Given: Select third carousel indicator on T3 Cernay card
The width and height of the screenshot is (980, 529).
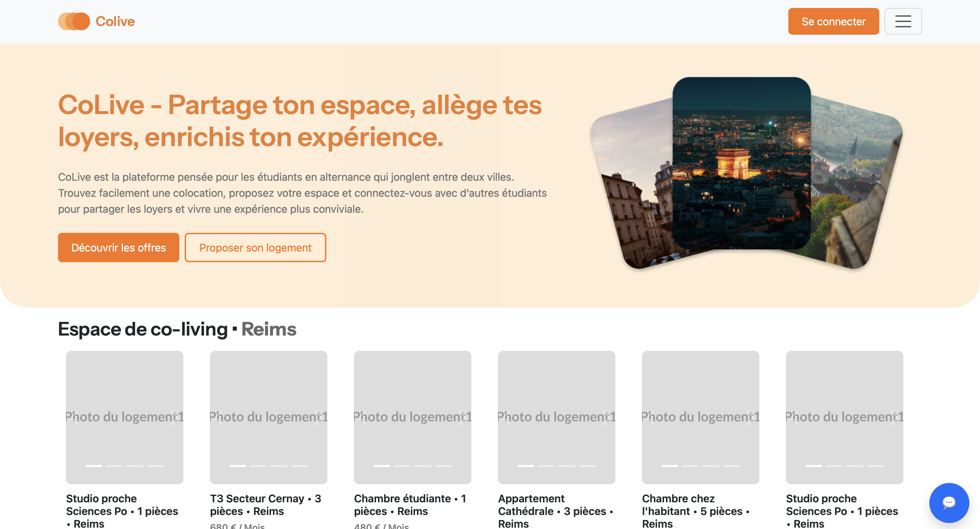Looking at the screenshot, I should (x=279, y=466).
